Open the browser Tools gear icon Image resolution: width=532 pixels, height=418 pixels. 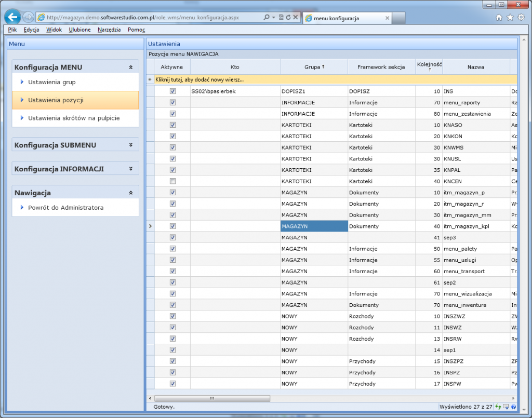tap(521, 17)
